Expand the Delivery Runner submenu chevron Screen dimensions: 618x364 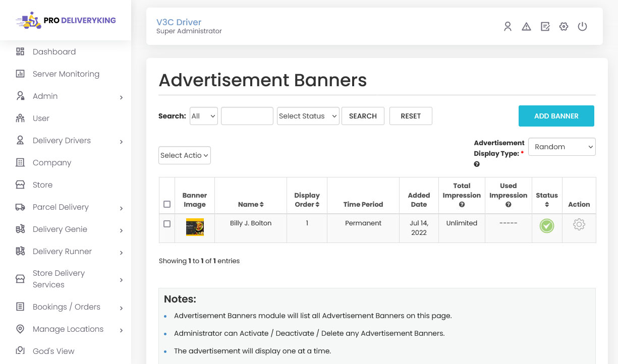tap(121, 253)
